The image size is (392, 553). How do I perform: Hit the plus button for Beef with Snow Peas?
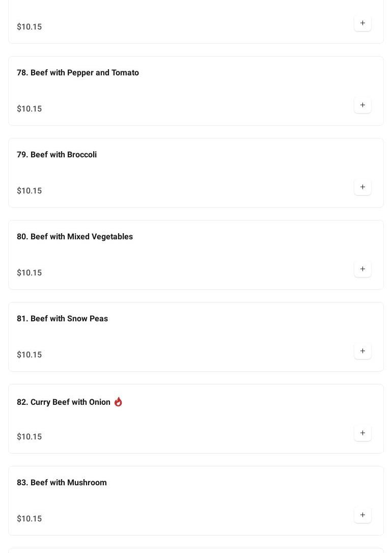point(362,351)
